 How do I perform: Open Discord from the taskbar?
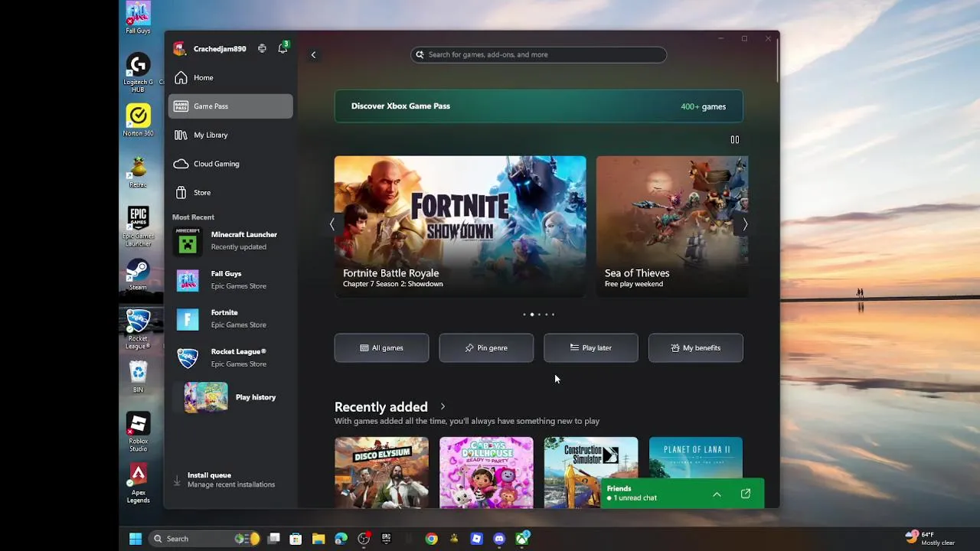pos(499,539)
